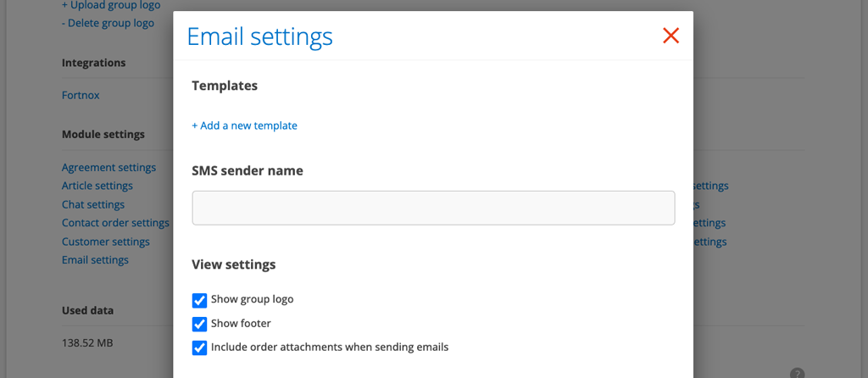Open Chat settings link
868x378 pixels.
(93, 204)
